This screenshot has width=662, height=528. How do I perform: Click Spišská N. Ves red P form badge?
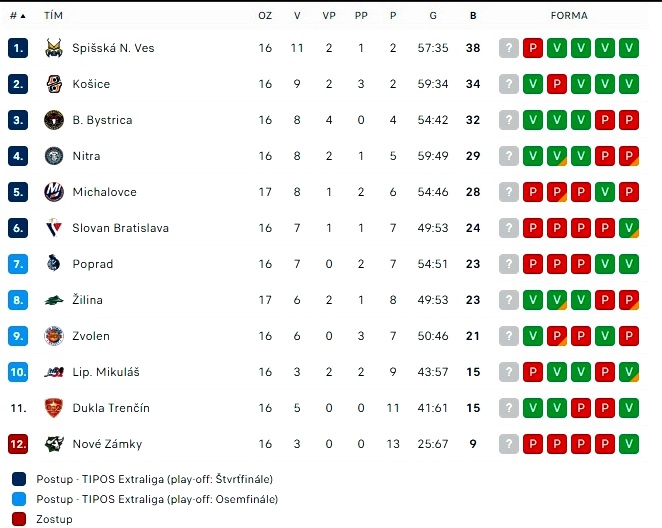click(533, 48)
